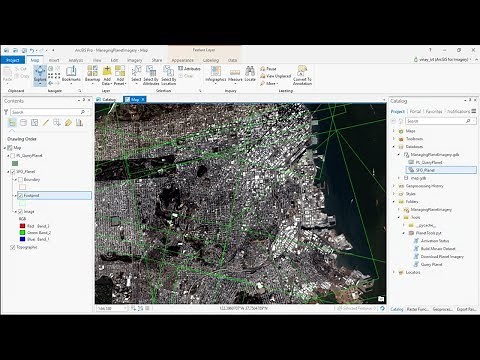Open Geoprocessing pane tab at bottom

pyautogui.click(x=442, y=309)
